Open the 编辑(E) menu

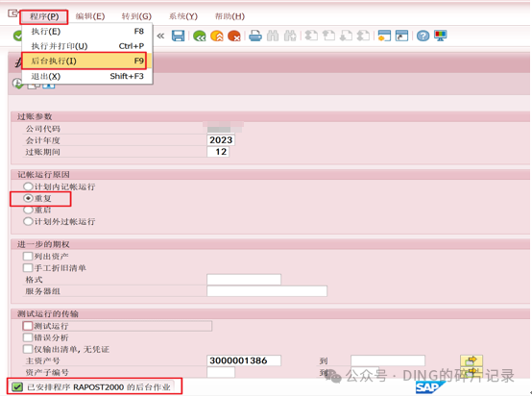[x=90, y=16]
